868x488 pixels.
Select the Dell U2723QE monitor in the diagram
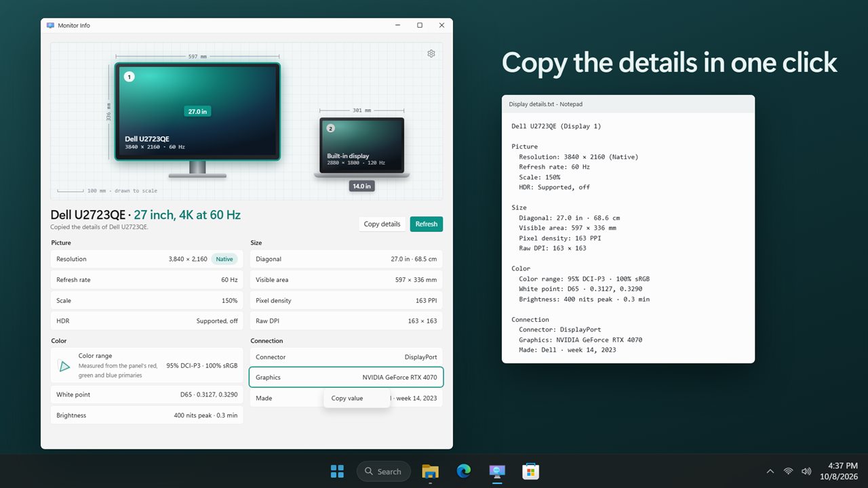(x=197, y=112)
